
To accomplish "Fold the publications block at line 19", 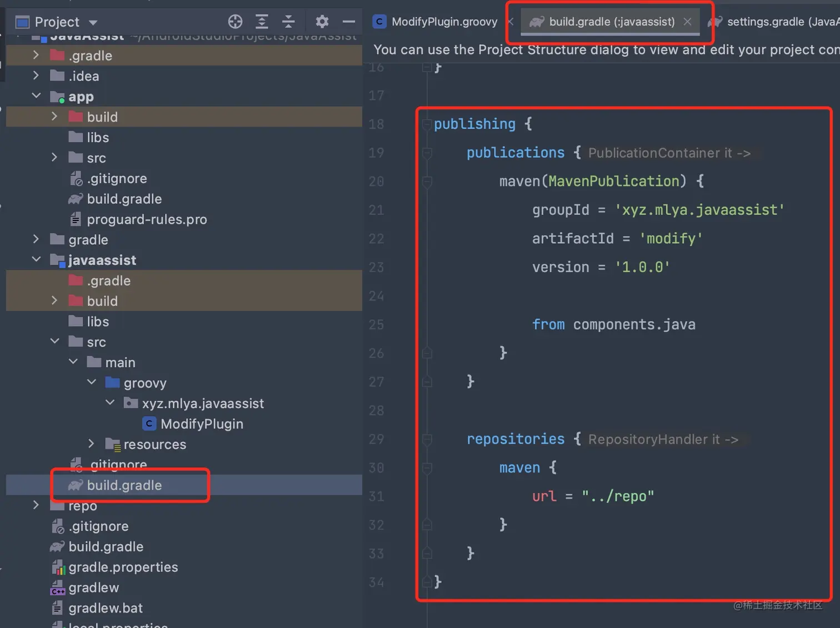I will point(427,153).
